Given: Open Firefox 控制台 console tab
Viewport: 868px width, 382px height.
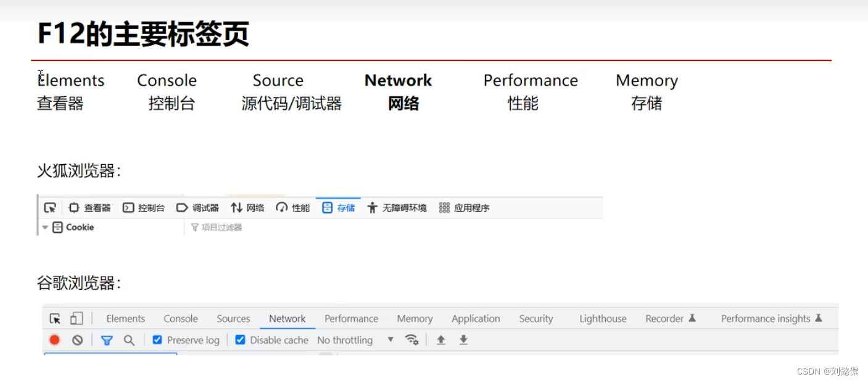Looking at the screenshot, I should point(144,208).
